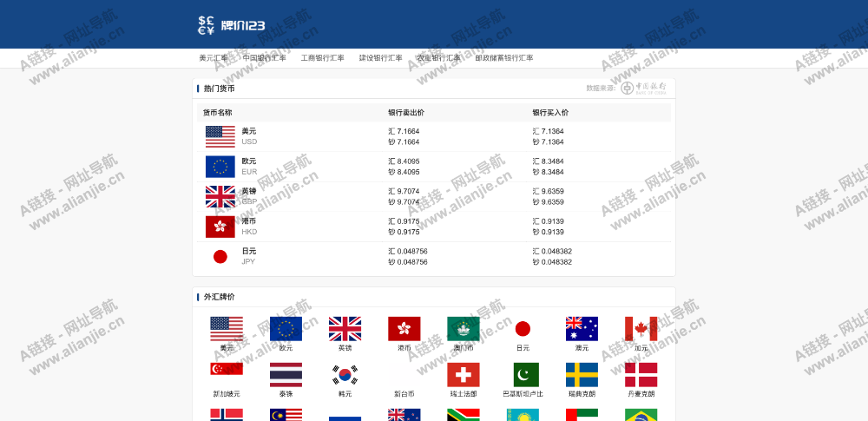The height and width of the screenshot is (421, 868).
Task: Open the 美元汇率 nav link
Action: tap(214, 58)
